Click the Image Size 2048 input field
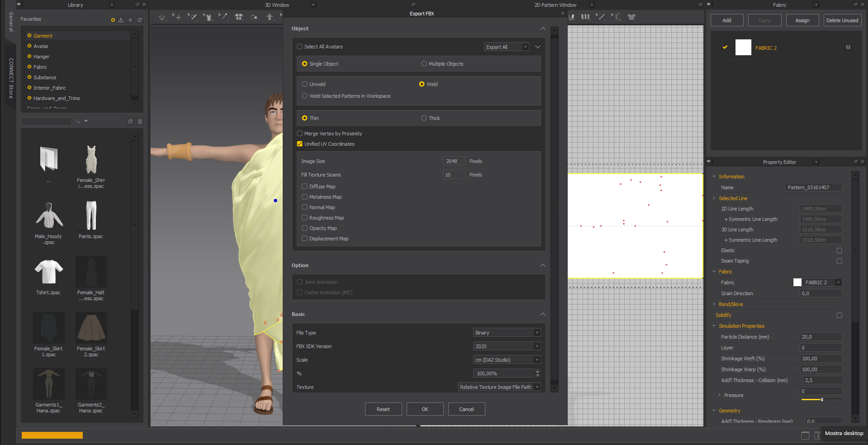Image resolution: width=868 pixels, height=445 pixels. coord(454,161)
